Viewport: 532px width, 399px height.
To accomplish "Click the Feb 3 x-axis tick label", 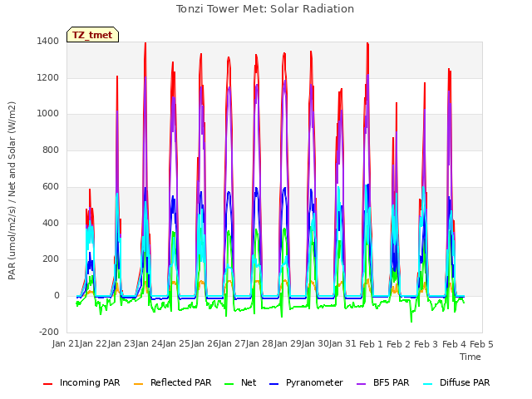I will coord(426,344).
